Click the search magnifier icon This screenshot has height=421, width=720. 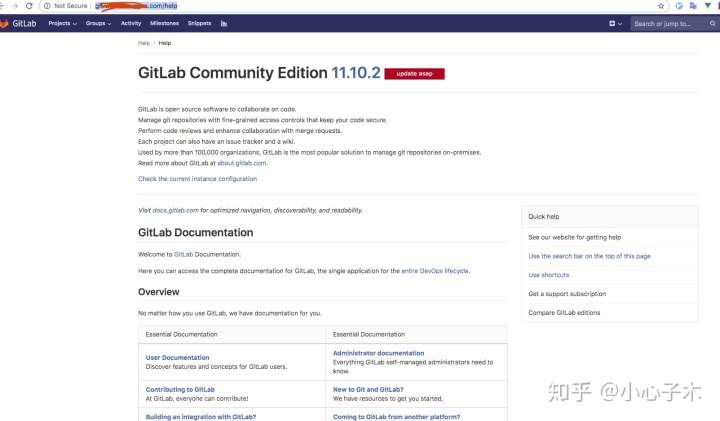pos(713,23)
